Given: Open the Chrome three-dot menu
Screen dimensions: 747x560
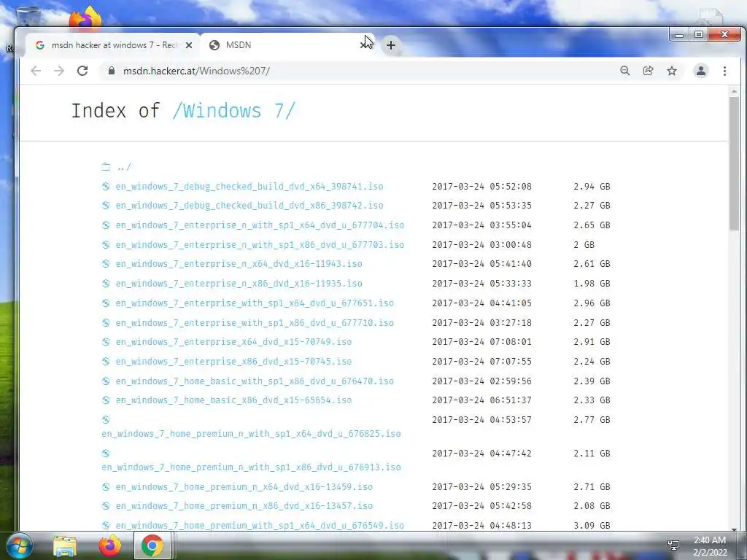Looking at the screenshot, I should (x=724, y=71).
